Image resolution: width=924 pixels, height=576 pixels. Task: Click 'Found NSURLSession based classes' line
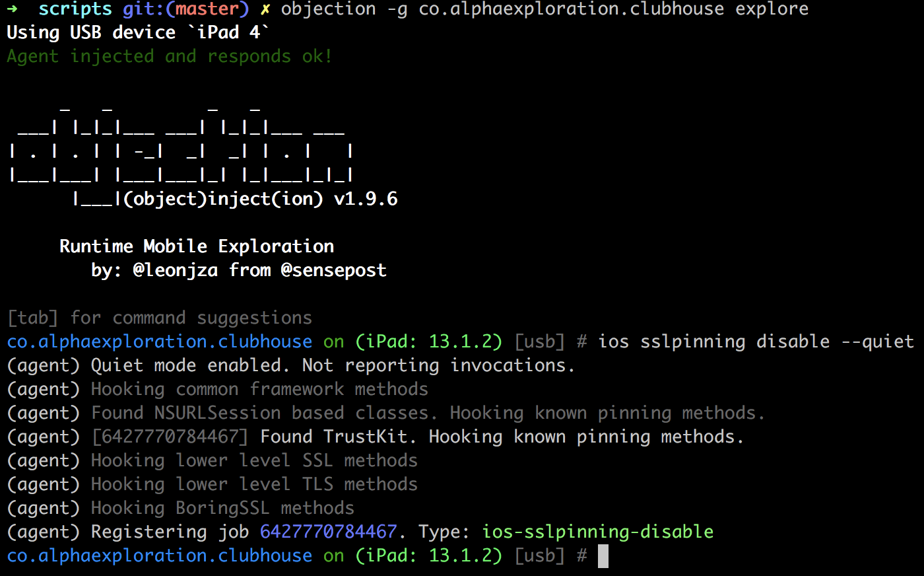pos(428,413)
